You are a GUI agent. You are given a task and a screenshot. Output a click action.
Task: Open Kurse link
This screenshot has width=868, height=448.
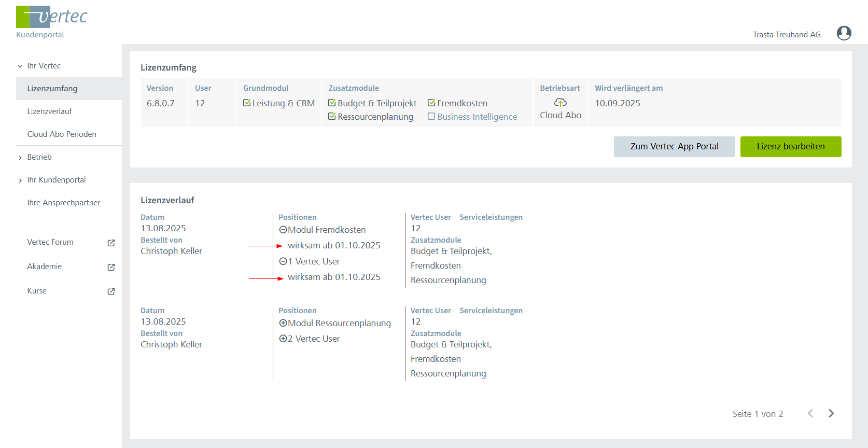pyautogui.click(x=37, y=291)
